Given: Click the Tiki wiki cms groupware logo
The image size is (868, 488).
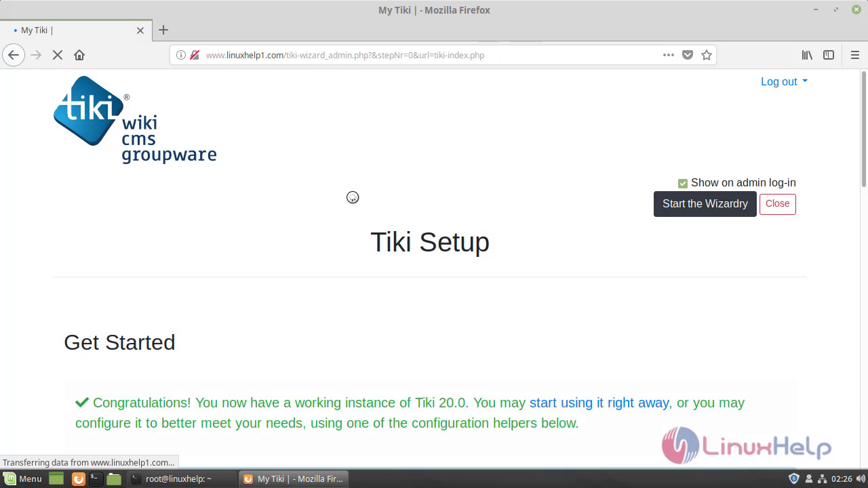Looking at the screenshot, I should (135, 119).
